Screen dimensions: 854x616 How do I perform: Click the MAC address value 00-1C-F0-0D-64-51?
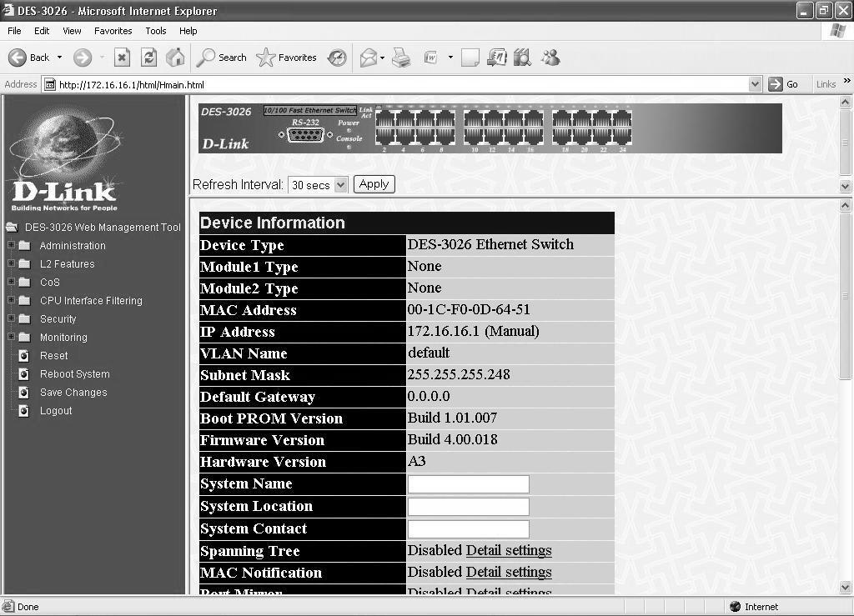(x=469, y=309)
